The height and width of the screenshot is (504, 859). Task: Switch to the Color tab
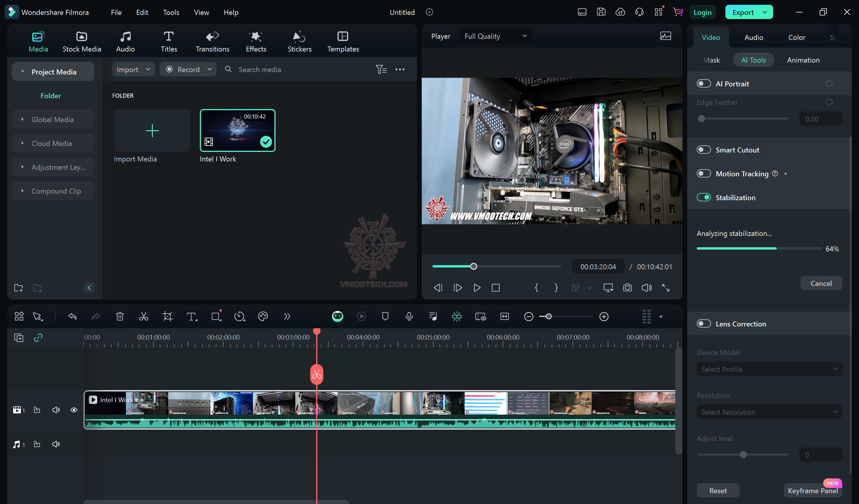(x=797, y=37)
